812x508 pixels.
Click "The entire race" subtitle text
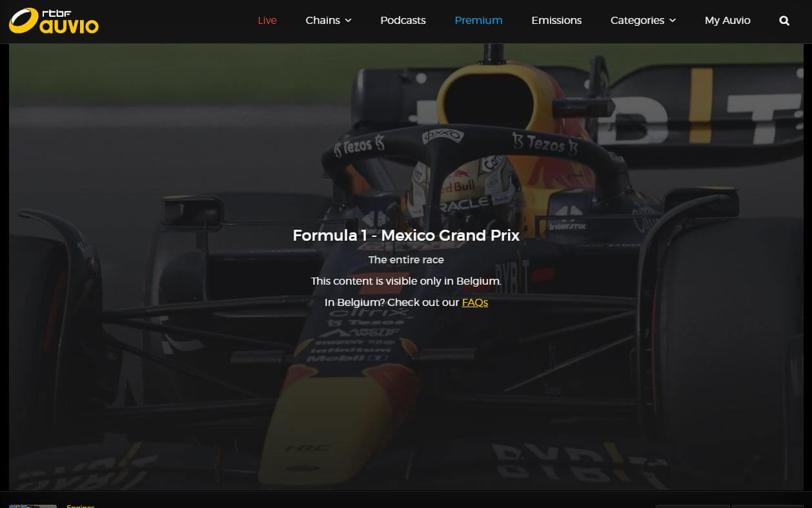click(x=406, y=259)
